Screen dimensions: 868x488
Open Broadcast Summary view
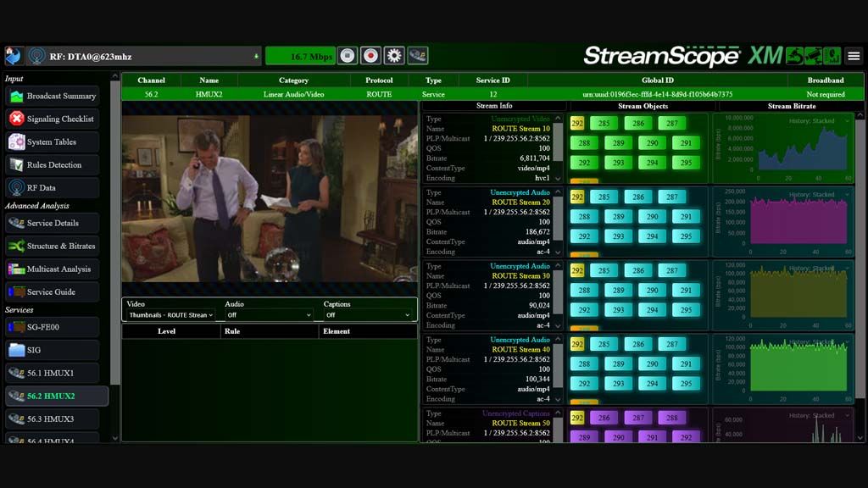[x=53, y=97]
